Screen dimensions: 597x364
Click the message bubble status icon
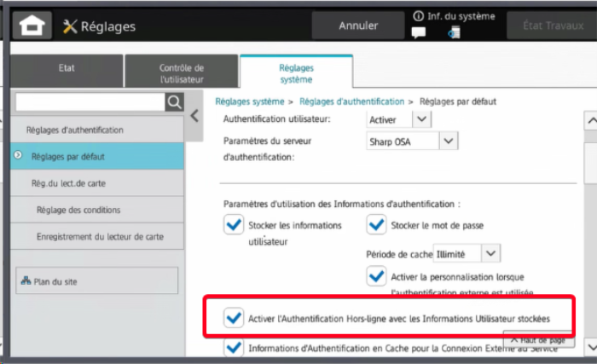(x=418, y=34)
